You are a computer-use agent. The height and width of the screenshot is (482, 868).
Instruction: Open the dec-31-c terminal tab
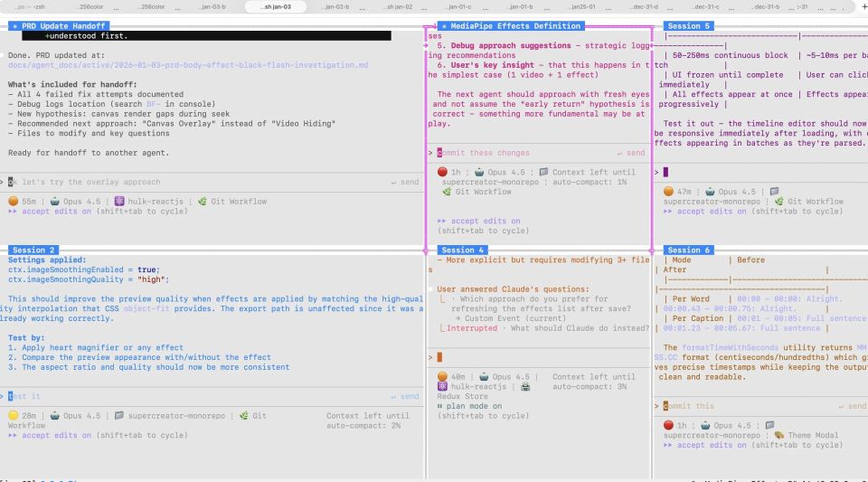706,6
